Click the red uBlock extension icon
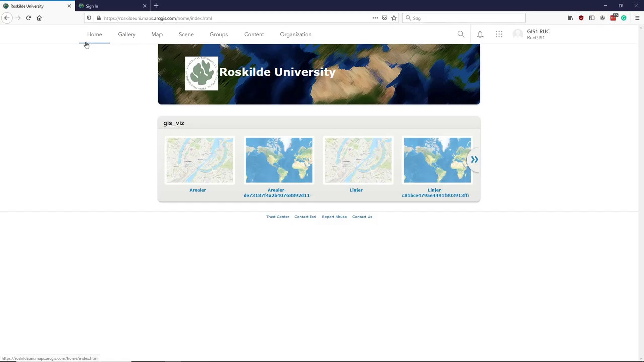644x362 pixels. 581,18
